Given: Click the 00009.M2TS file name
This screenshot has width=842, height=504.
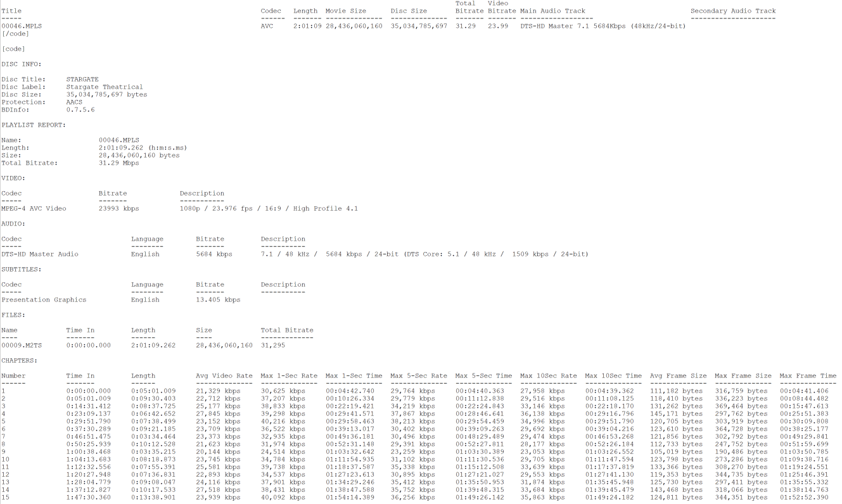Looking at the screenshot, I should click(x=22, y=346).
